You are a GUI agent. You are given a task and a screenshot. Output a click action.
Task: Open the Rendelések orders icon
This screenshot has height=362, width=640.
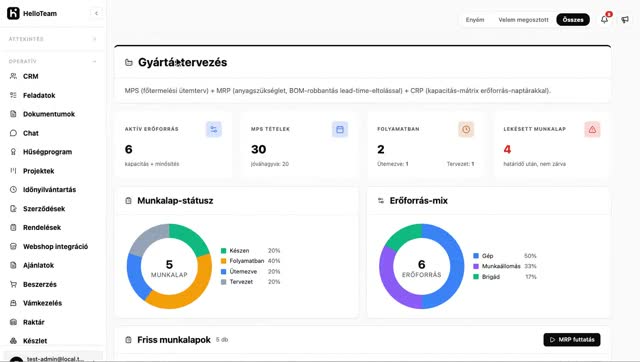pyautogui.click(x=13, y=227)
